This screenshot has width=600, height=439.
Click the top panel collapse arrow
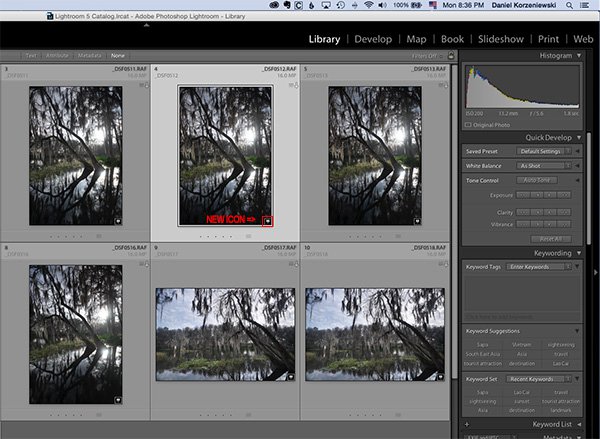tap(147, 25)
